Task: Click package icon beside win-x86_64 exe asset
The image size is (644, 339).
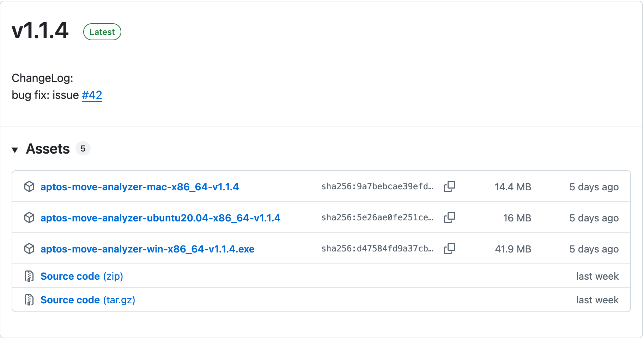Action: (x=29, y=249)
